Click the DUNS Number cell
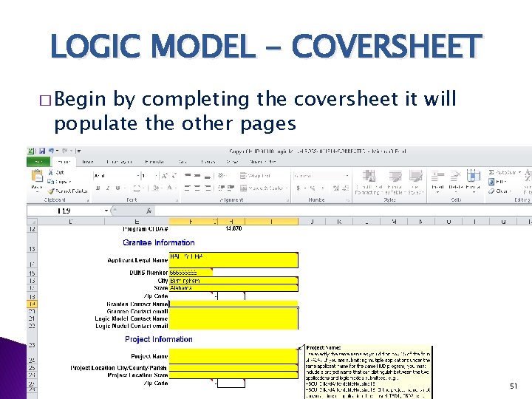Screen dimensions: 532x399 click(191, 273)
